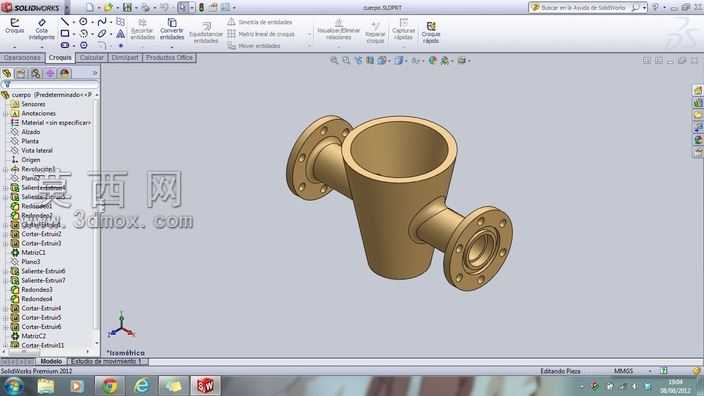Click the Help question mark icon
The image size is (704, 396).
click(x=655, y=8)
